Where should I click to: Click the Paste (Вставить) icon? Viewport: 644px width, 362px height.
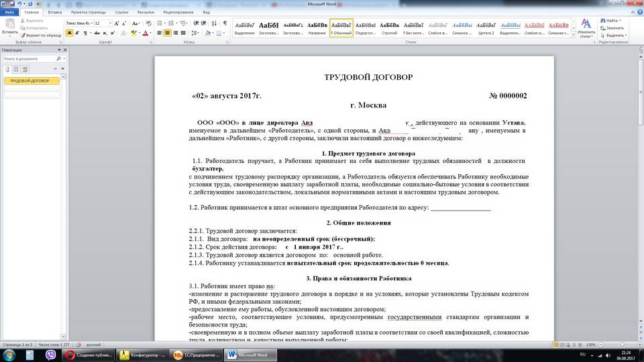coord(10,23)
